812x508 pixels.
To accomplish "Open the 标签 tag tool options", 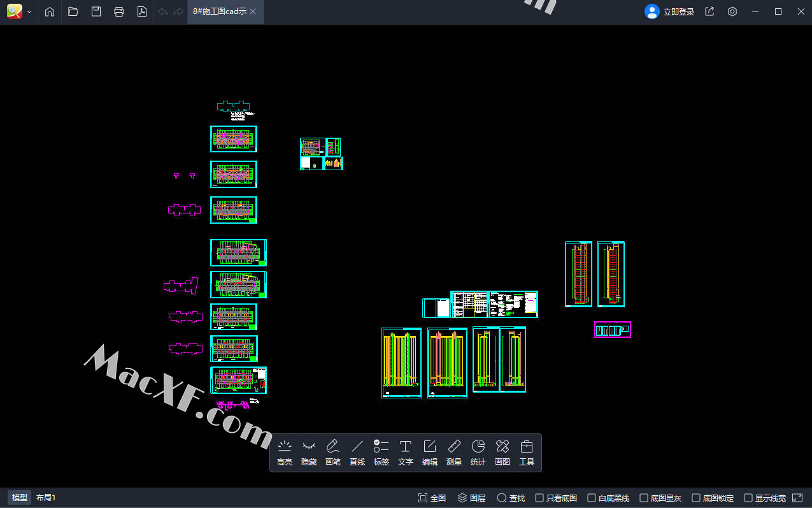I will pyautogui.click(x=381, y=453).
